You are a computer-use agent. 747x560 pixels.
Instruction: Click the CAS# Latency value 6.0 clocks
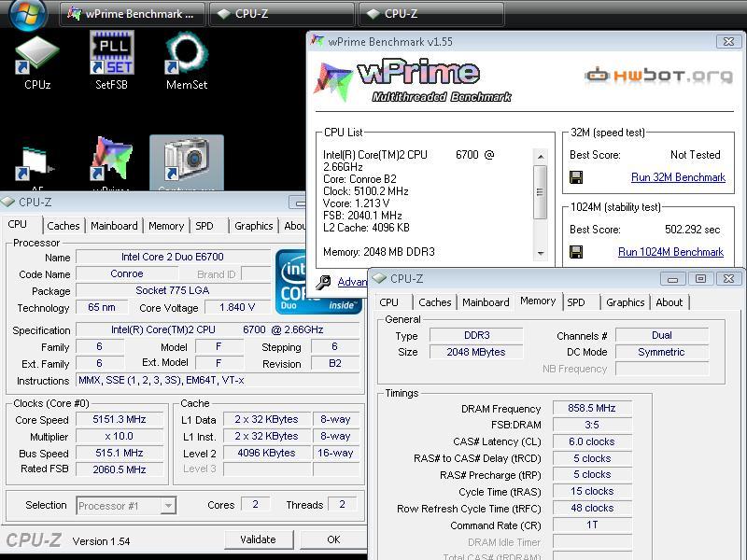(x=592, y=441)
